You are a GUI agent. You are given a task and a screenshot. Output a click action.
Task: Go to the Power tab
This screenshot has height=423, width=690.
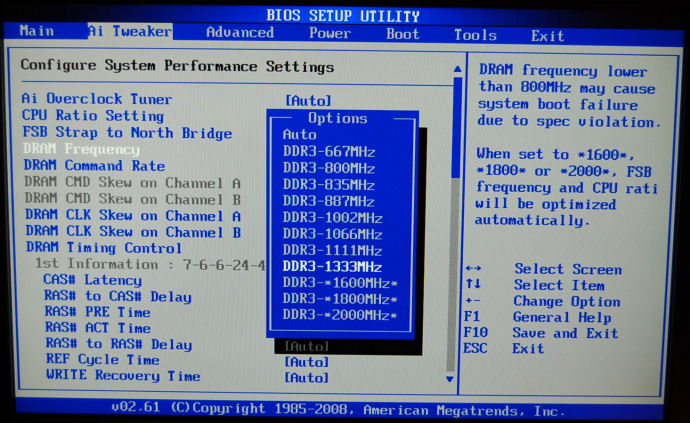coord(330,33)
